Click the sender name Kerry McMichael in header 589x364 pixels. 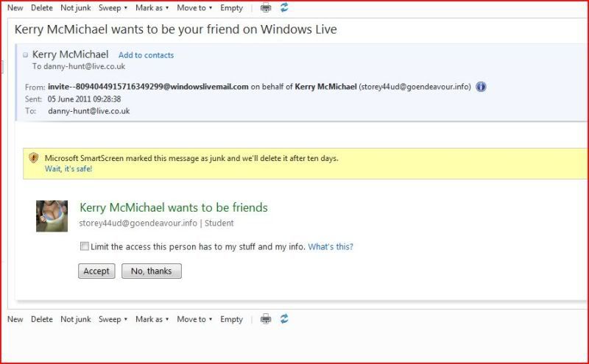coord(70,54)
